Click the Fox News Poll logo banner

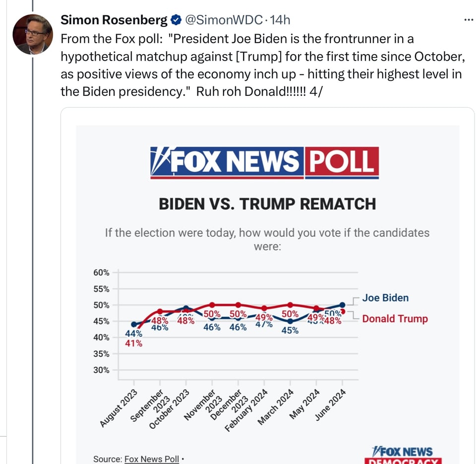click(x=264, y=162)
